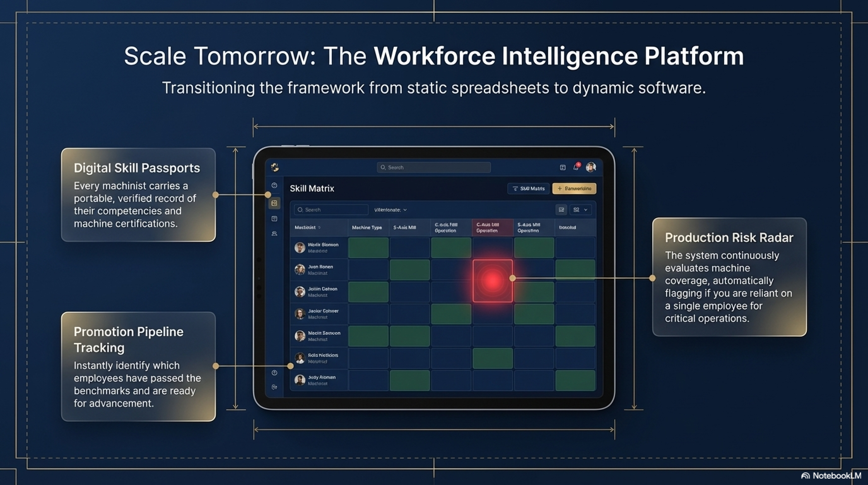Open the people icon in sidebar
This screenshot has height=485, width=868.
tap(274, 233)
